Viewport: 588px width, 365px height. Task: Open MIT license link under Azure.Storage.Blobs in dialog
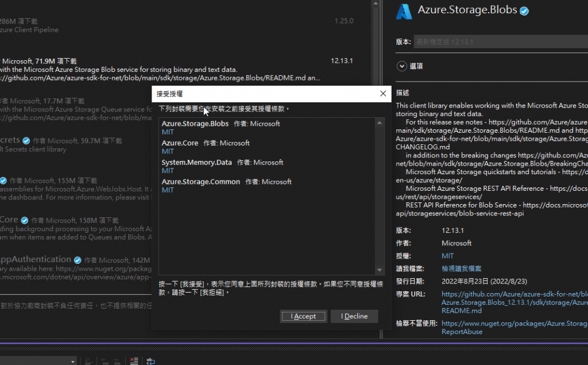click(x=168, y=132)
